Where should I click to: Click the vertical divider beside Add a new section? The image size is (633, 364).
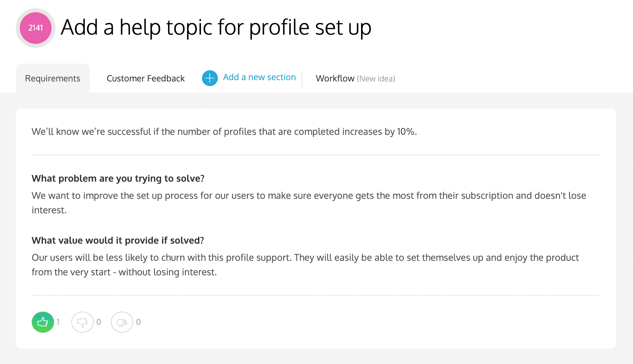coord(302,79)
